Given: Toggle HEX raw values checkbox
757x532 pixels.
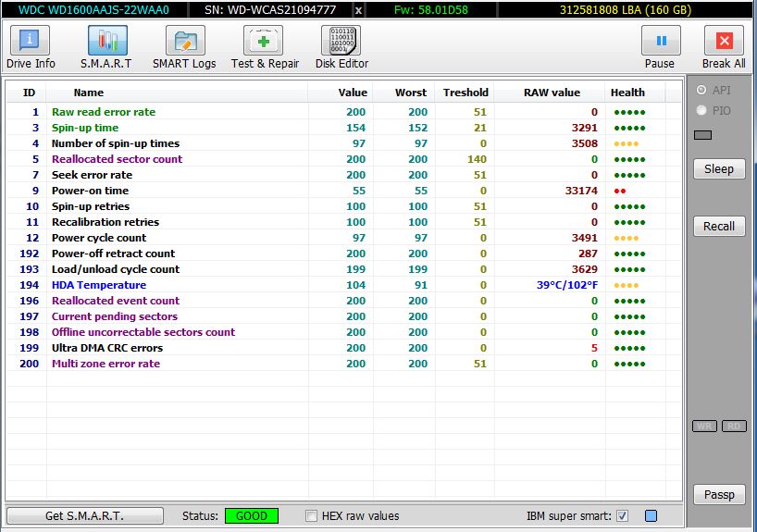Looking at the screenshot, I should tap(311, 516).
